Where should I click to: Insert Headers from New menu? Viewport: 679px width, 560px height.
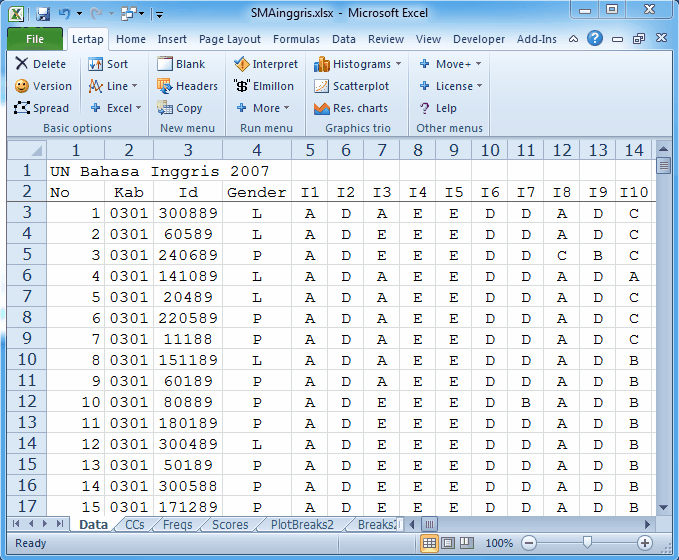tap(165, 86)
